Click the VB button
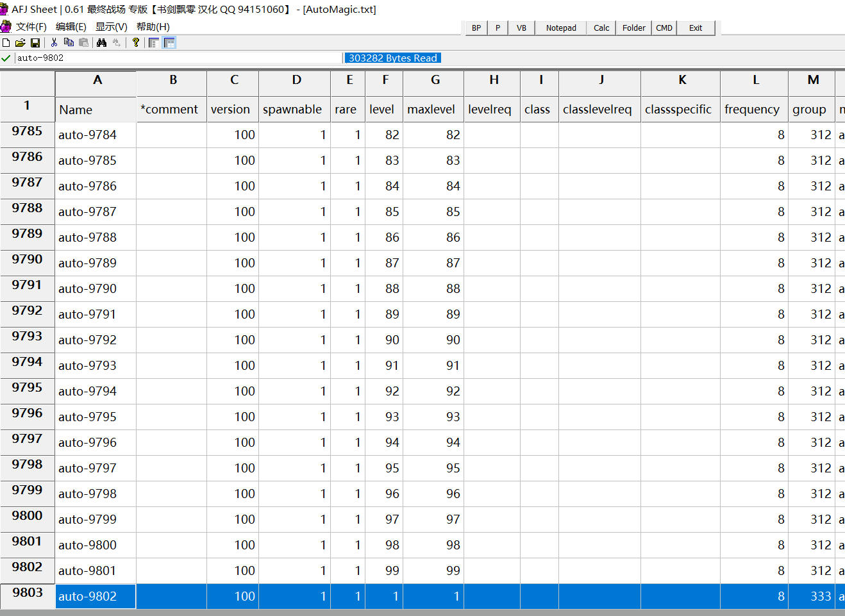 tap(521, 28)
